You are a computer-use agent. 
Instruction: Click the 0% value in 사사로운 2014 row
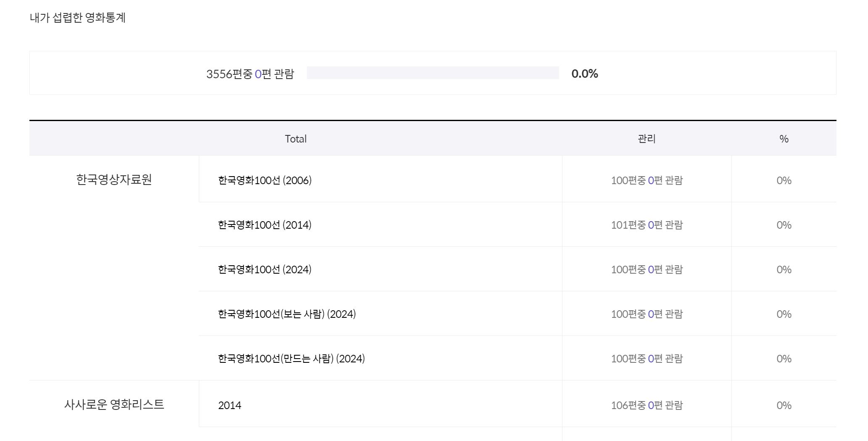click(x=784, y=405)
